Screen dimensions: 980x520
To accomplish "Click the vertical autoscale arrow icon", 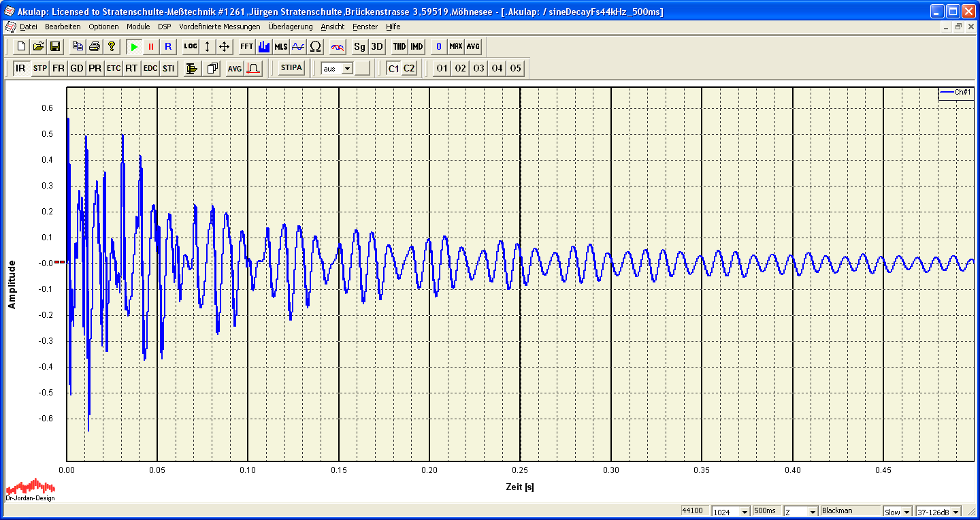I will (208, 47).
